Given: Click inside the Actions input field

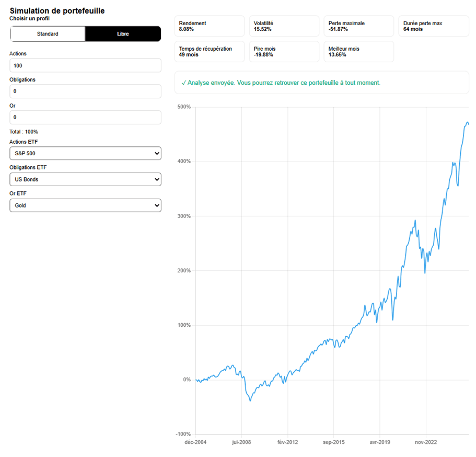Looking at the screenshot, I should click(85, 65).
